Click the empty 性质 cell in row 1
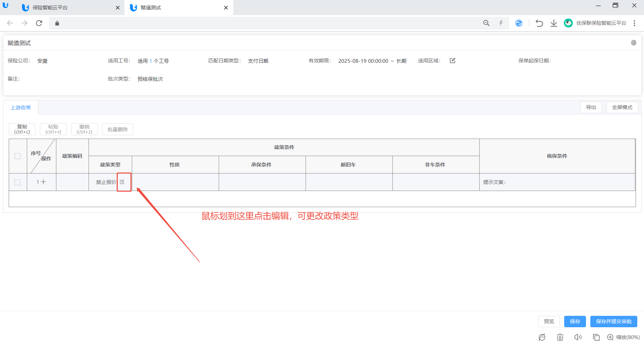This screenshot has height=341, width=644. (175, 182)
